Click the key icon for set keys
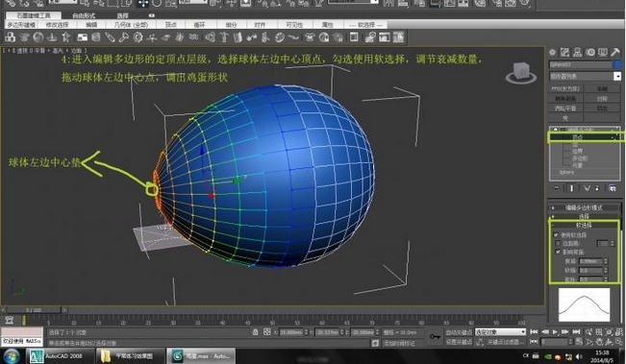The image size is (626, 364). pos(435,337)
